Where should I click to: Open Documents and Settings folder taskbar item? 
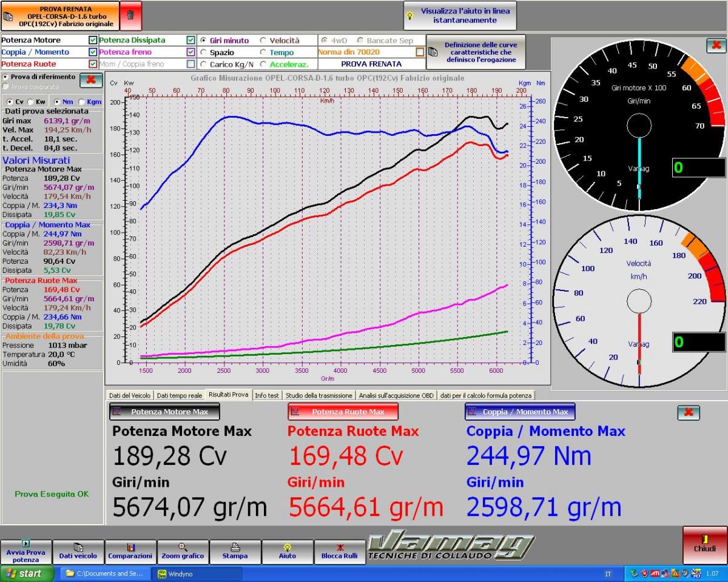107,574
